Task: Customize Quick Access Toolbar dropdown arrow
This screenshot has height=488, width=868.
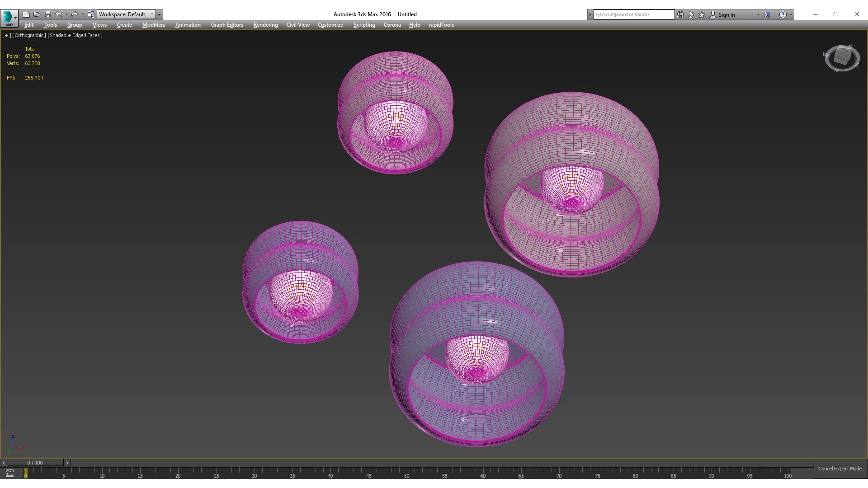Action: [x=159, y=14]
